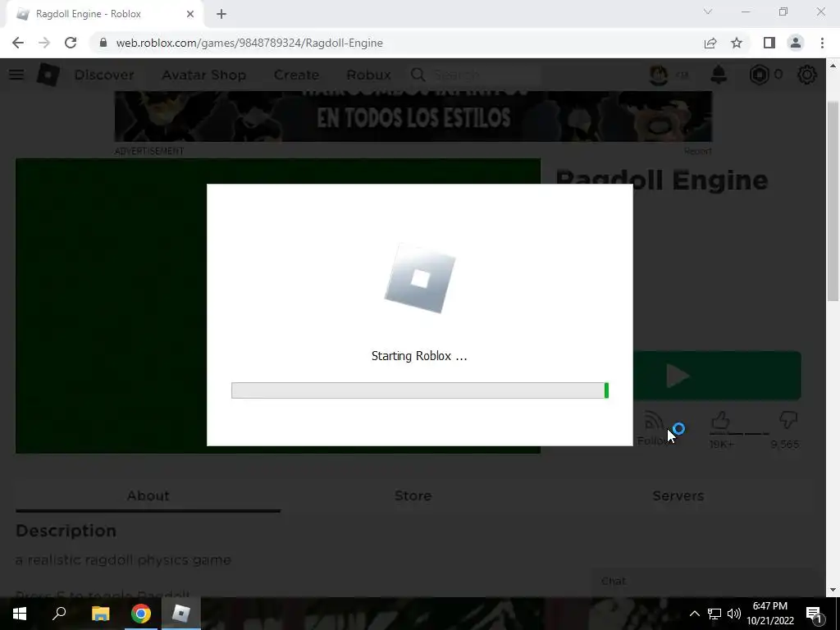The width and height of the screenshot is (840, 630).
Task: Open Roblox settings gear
Action: 807,75
